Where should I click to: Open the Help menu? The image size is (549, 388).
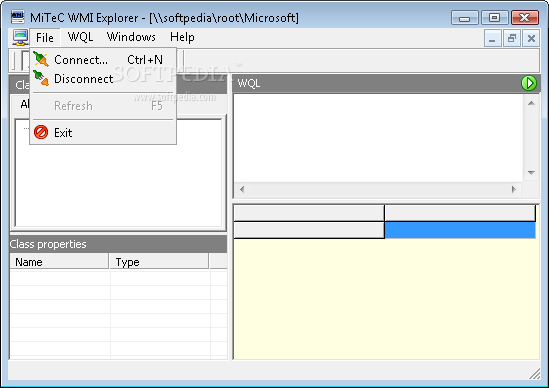(x=182, y=37)
